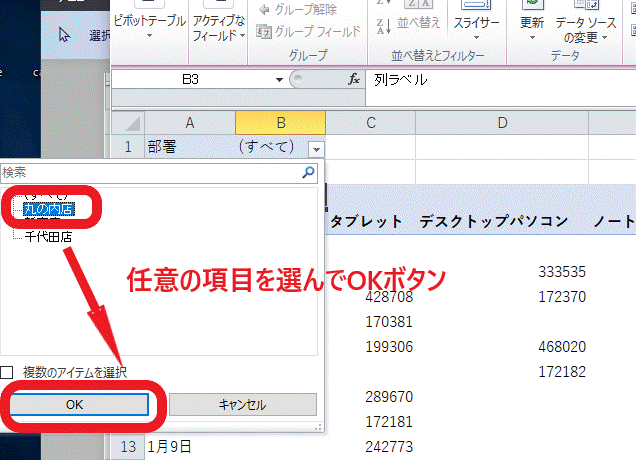Click the search magnifier icon in filter box
The image size is (636, 460).
click(x=309, y=172)
